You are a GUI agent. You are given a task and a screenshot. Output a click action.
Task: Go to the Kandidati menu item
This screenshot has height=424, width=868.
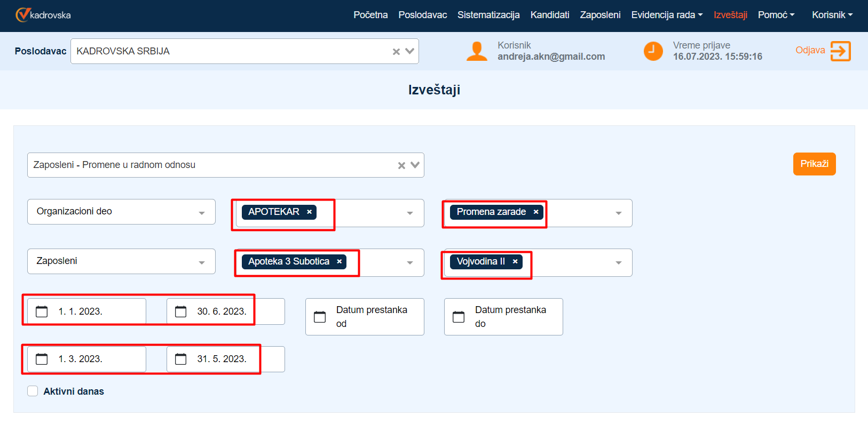549,15
